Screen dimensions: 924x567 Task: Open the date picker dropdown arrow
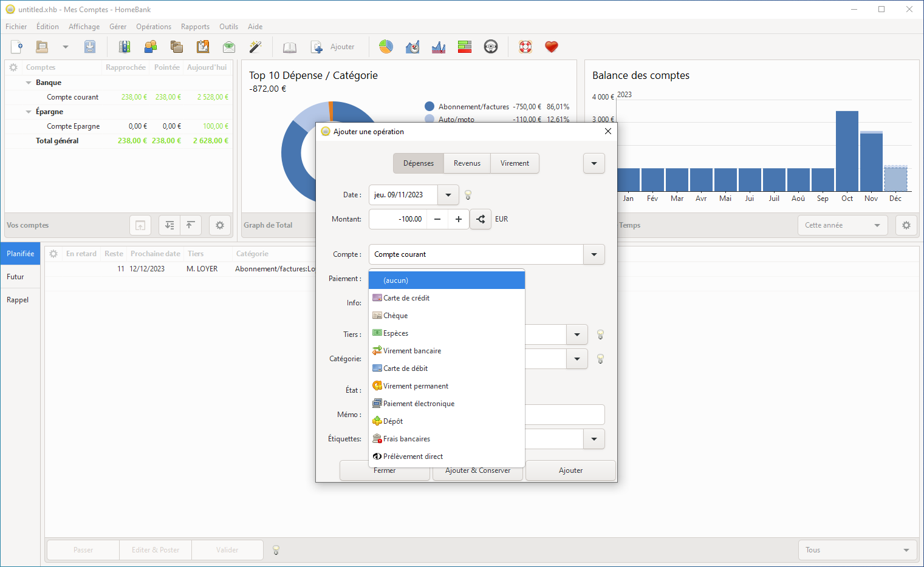pos(448,195)
